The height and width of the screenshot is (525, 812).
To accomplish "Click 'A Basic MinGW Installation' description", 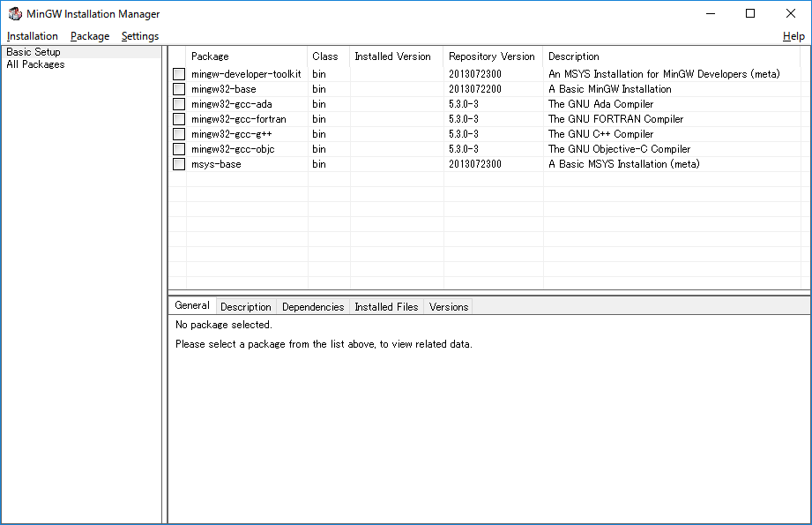I will pos(610,89).
